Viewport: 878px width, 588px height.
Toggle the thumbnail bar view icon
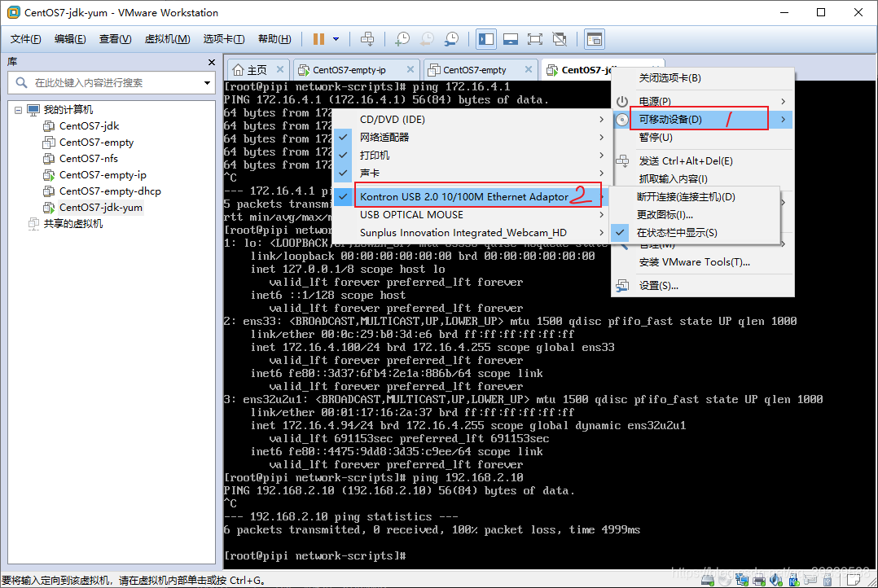[x=511, y=38]
